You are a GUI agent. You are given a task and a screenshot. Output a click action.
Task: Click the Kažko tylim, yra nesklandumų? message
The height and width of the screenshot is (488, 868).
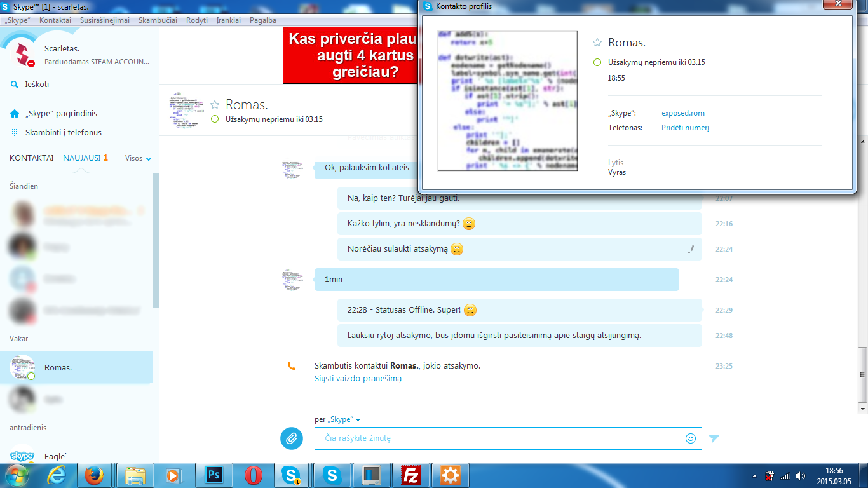pyautogui.click(x=520, y=224)
